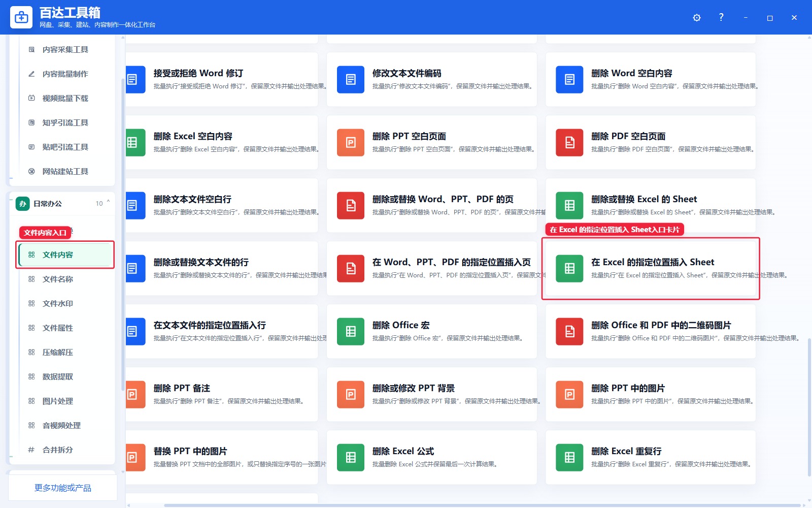Click subtitle 网盘、采集、建站、内容制作一体化工作台
The height and width of the screenshot is (508, 812).
(97, 25)
